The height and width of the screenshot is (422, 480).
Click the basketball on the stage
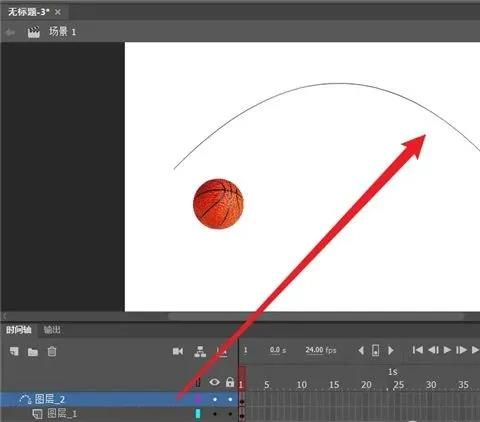(x=218, y=204)
